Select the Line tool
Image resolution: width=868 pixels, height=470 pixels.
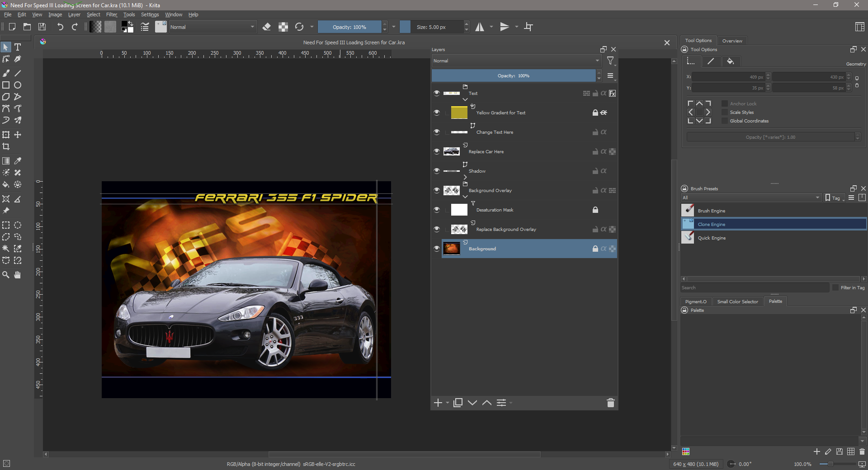(18, 73)
